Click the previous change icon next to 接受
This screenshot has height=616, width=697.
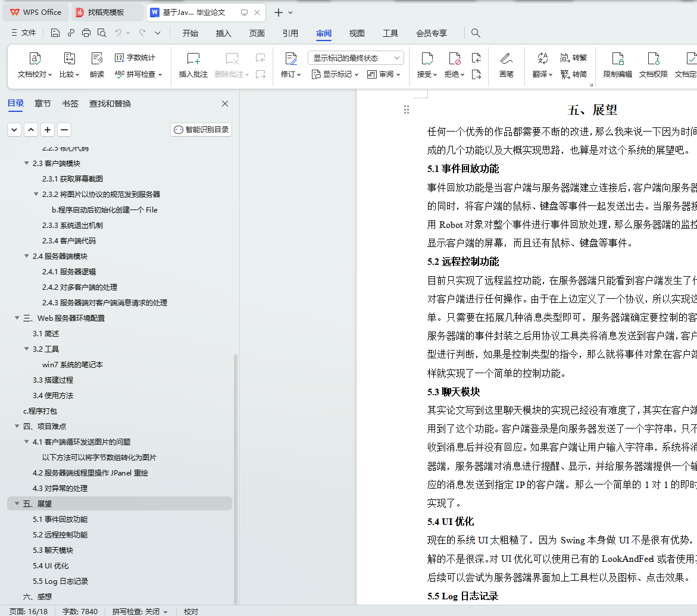click(476, 58)
